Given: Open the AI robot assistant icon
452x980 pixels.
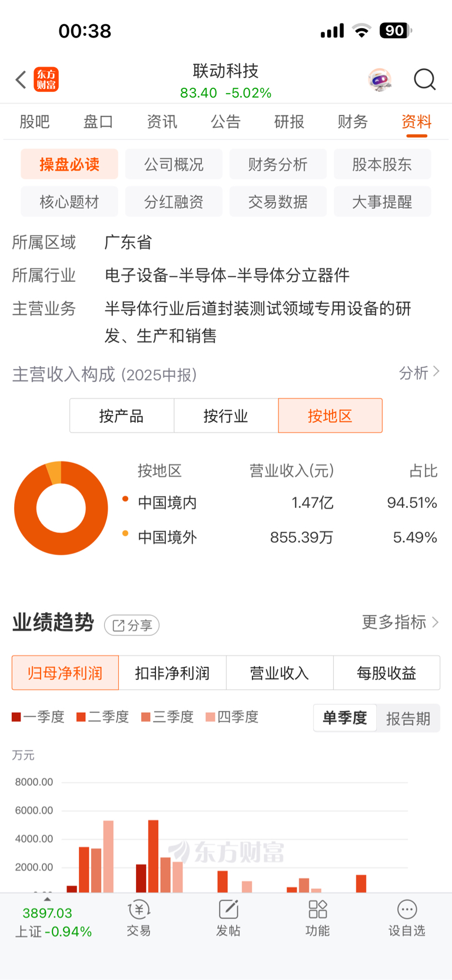Looking at the screenshot, I should click(x=380, y=79).
